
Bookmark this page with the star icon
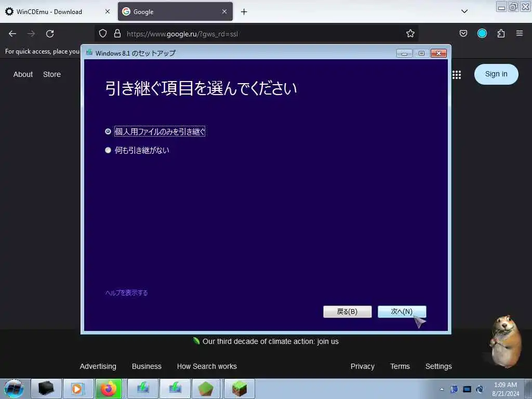410,34
